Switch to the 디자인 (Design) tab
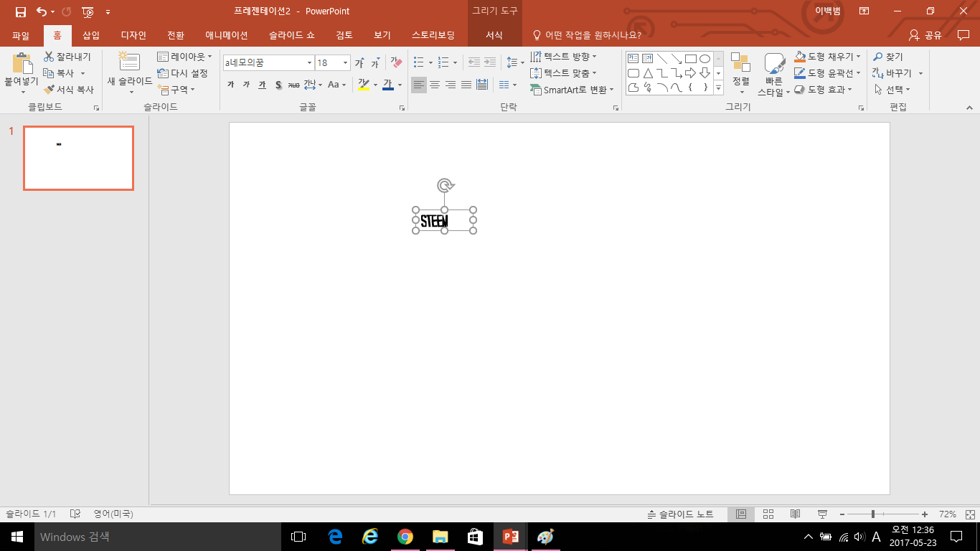The width and height of the screenshot is (980, 551). coord(133,35)
